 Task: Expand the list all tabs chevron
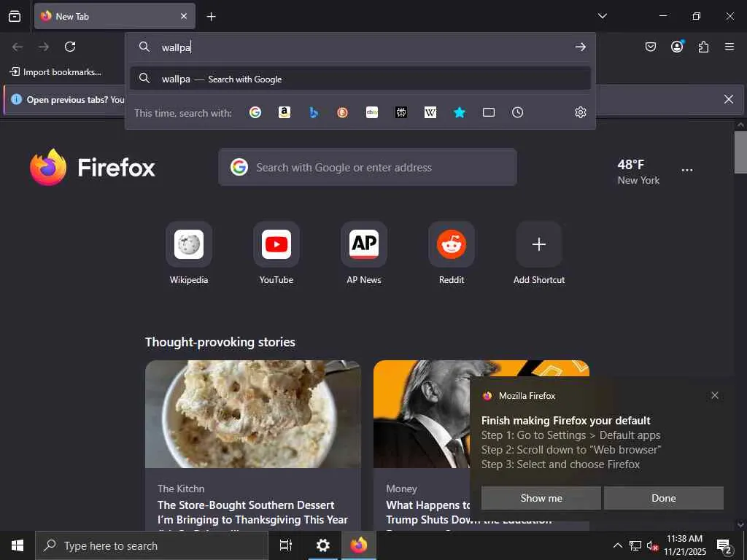click(x=602, y=16)
